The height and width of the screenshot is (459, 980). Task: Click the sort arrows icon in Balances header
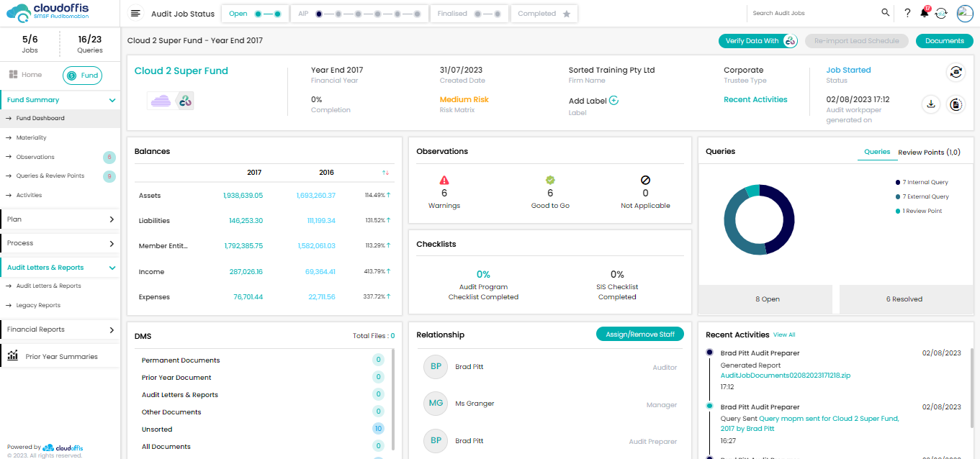385,173
